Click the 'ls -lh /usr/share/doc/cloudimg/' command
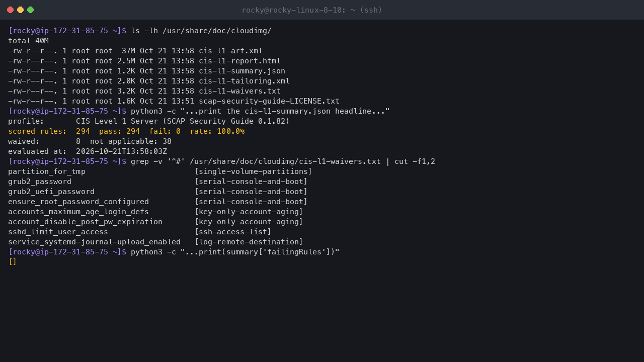Screen dimensions: 644x362 pyautogui.click(x=201, y=31)
